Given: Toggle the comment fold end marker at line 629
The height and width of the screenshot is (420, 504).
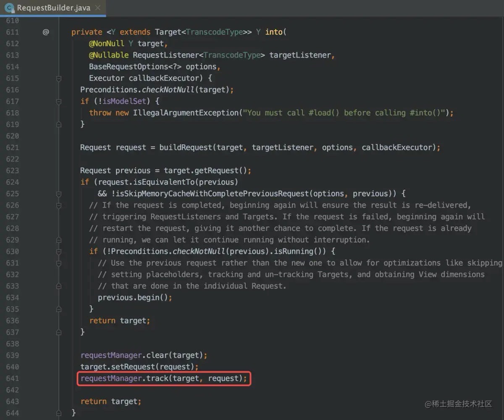Looking at the screenshot, I should pos(59,240).
